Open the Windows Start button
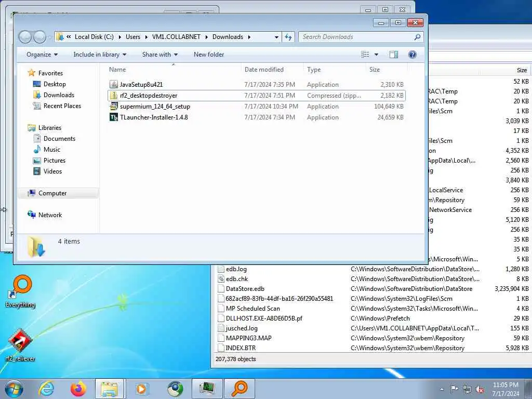 click(x=14, y=389)
